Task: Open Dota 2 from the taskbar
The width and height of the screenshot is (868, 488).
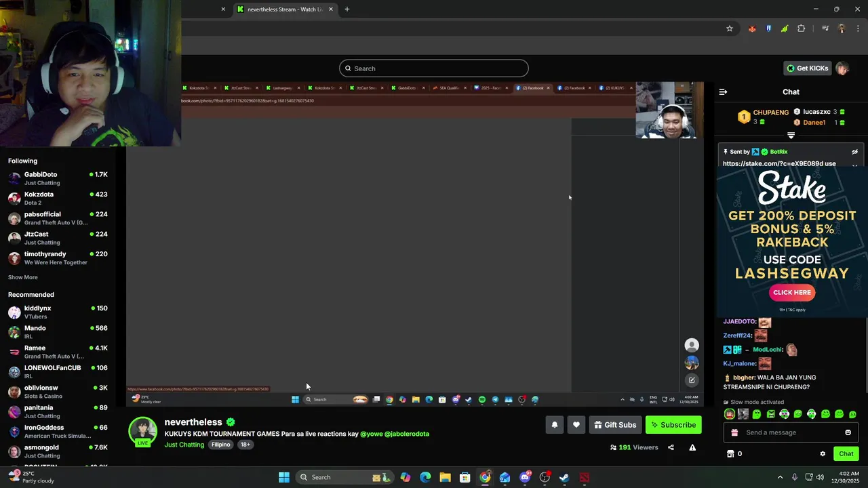Action: [584, 477]
